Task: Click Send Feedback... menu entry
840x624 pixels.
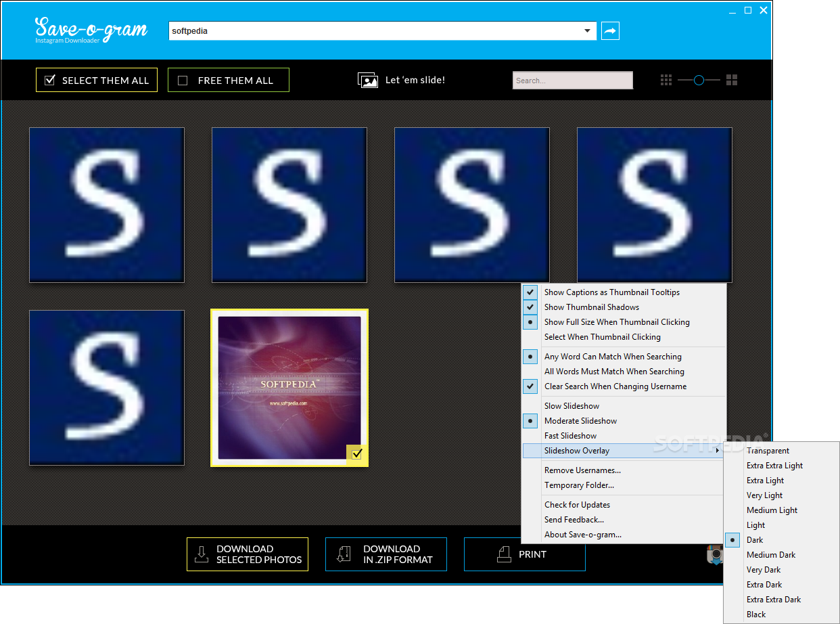Action: (624, 520)
